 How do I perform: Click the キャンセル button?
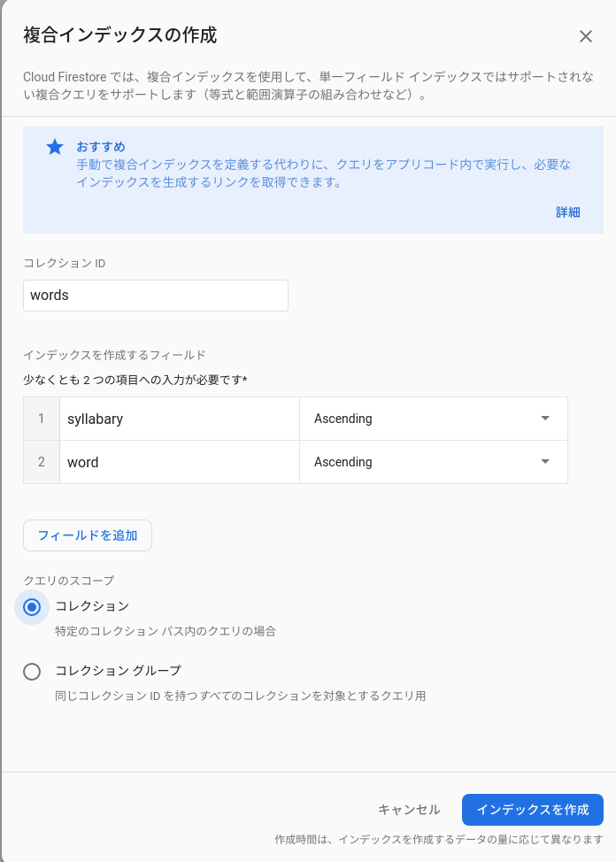409,810
